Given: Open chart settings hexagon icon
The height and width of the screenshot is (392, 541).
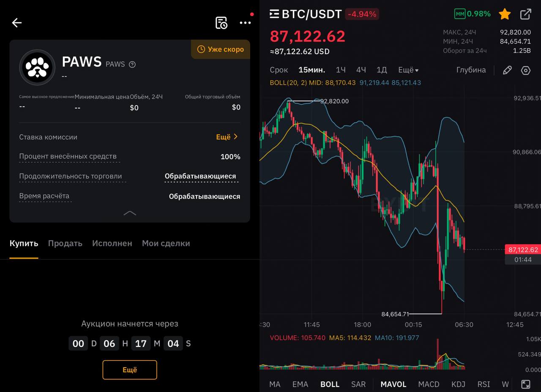Looking at the screenshot, I should coord(525,70).
